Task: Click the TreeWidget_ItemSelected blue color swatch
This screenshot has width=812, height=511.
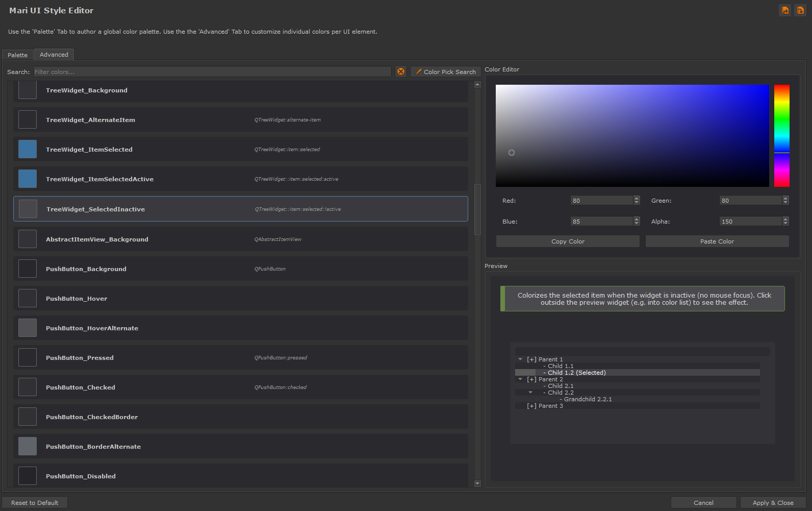Action: click(28, 150)
